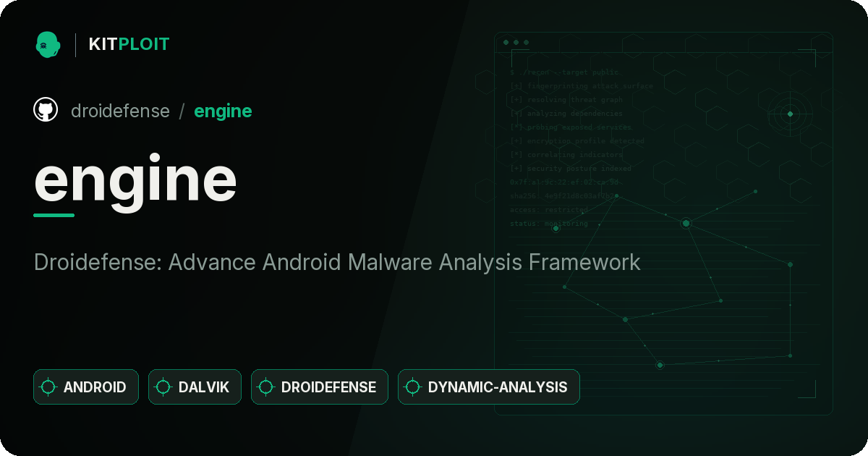Select the 'analyzing dependencies' terminal line
Viewport: 868px width, 456px height.
coord(566,114)
